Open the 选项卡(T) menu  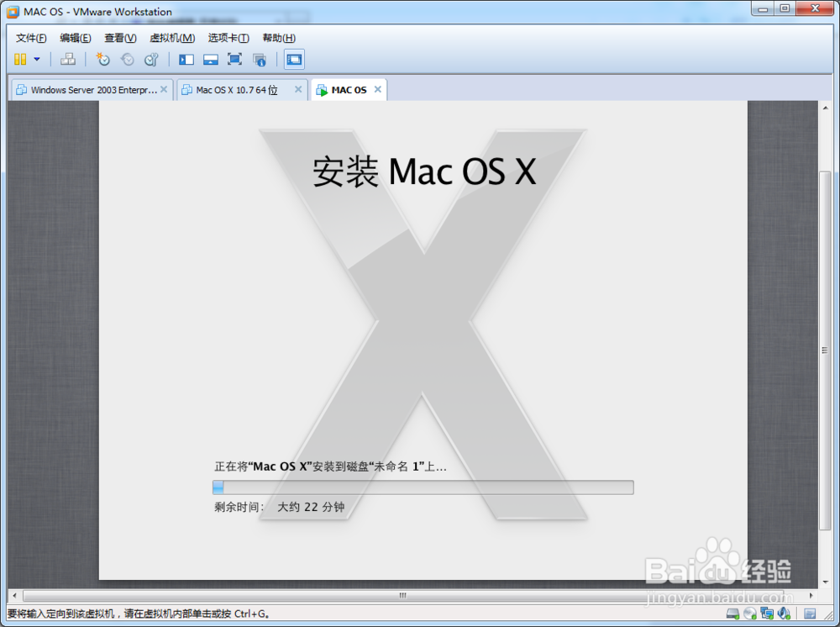(228, 38)
